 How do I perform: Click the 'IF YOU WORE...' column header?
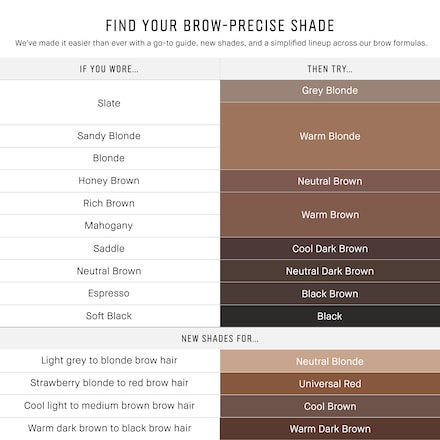(109, 69)
